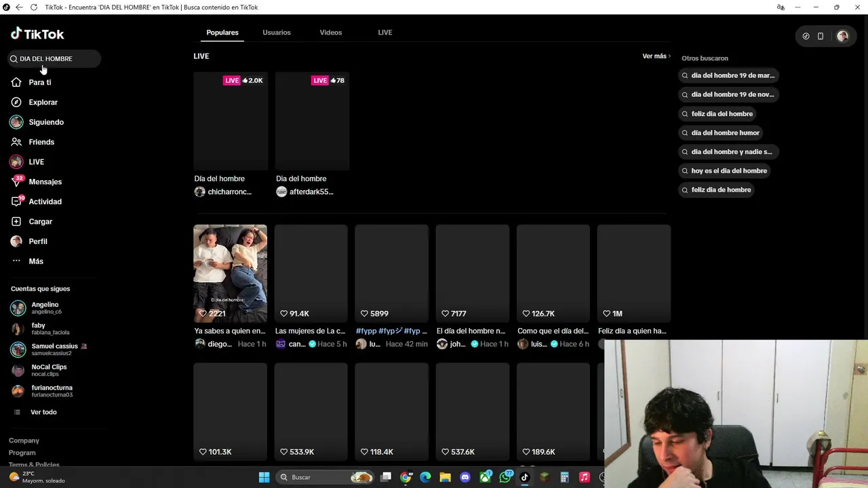Open suggestion 'feliz dia del hombre'
This screenshot has height=488, width=868.
pos(717,114)
